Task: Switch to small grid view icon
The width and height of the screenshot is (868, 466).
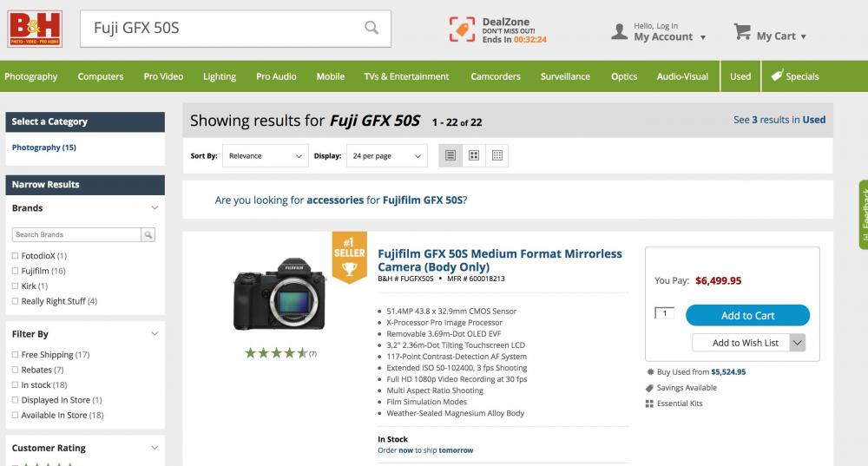Action: coord(497,155)
